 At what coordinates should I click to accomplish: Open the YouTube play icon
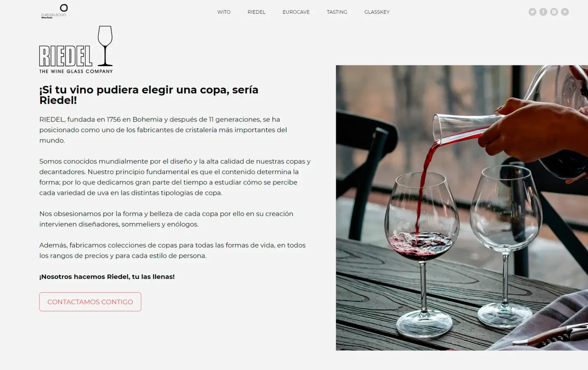(x=565, y=12)
